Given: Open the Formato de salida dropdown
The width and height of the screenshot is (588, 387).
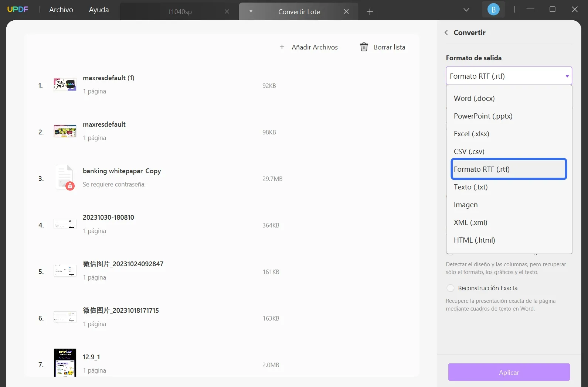Looking at the screenshot, I should pyautogui.click(x=509, y=76).
